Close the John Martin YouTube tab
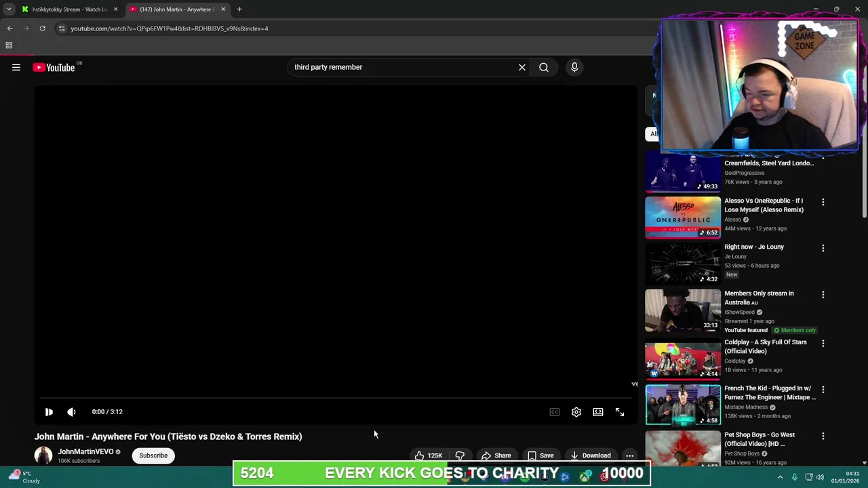Screen dimensions: 868x488 coord(223,9)
